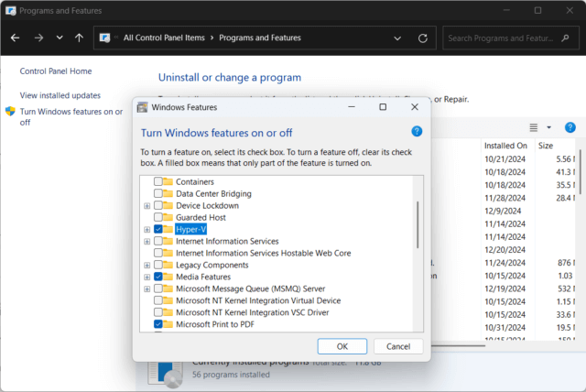Expand Internet Information Services node
Image resolution: width=586 pixels, height=392 pixels.
146,242
